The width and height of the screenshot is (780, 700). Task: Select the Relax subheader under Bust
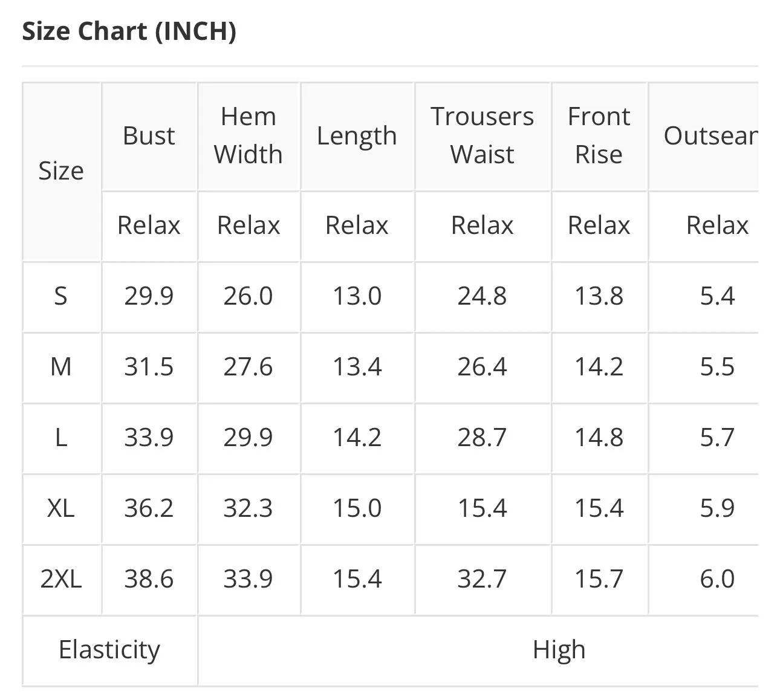[x=149, y=226]
